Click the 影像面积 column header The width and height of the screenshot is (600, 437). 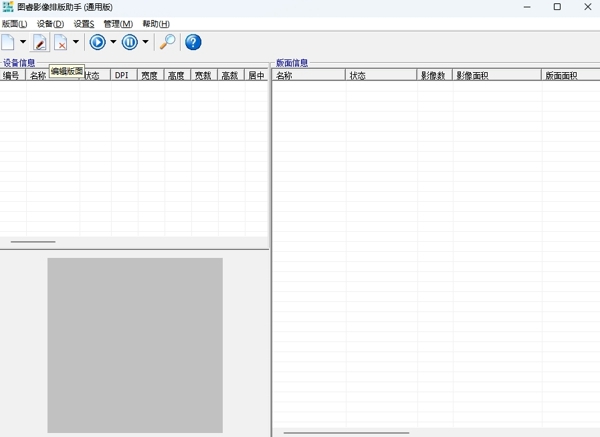495,75
